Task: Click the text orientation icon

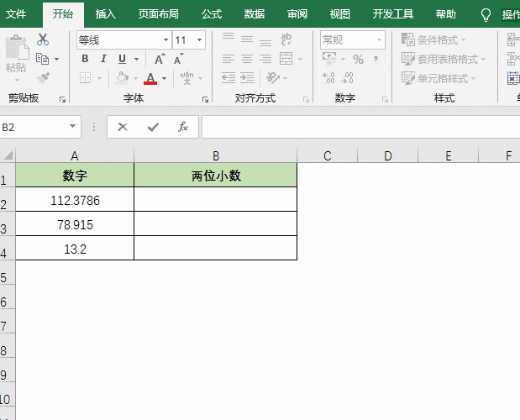Action: point(273,78)
